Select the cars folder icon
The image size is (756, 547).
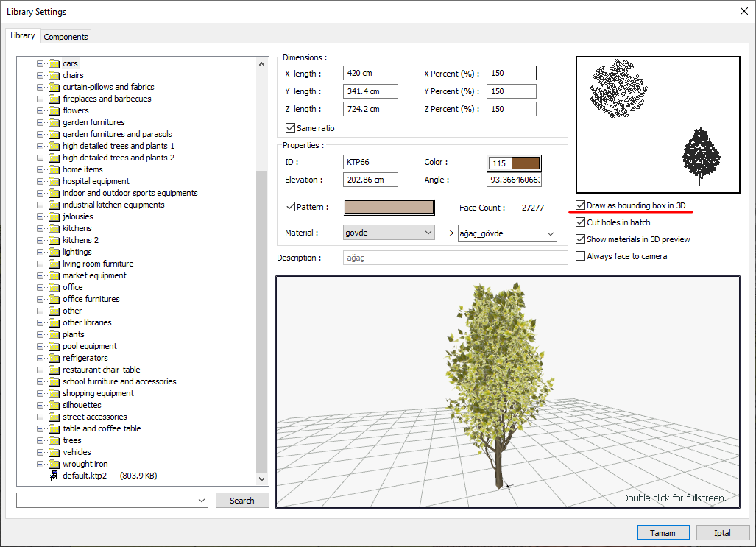click(x=54, y=63)
